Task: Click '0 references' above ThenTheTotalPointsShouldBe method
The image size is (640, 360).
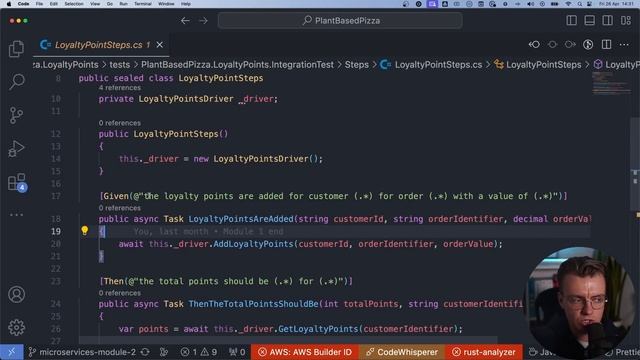Action: click(x=120, y=293)
